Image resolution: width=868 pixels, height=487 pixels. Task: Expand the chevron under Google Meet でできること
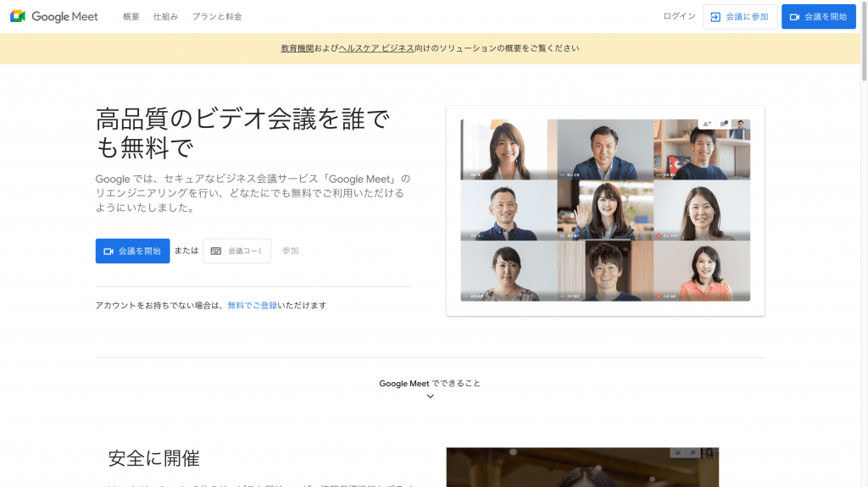tap(430, 396)
